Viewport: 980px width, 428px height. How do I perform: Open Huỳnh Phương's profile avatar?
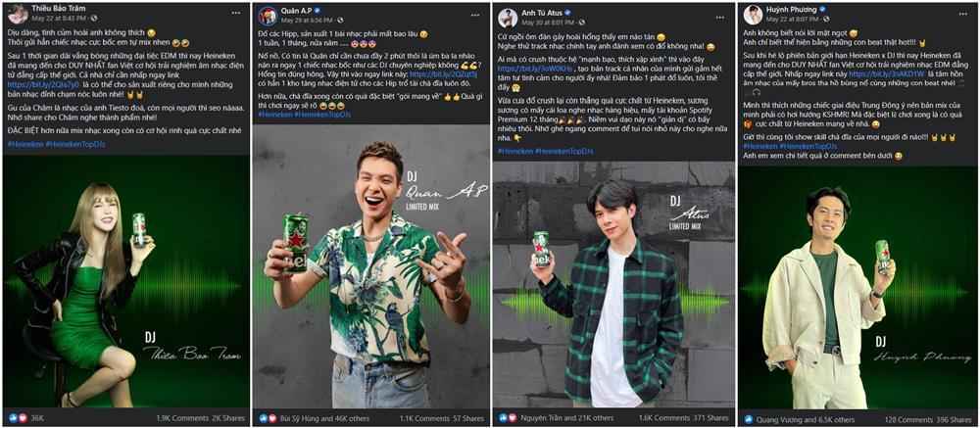pyautogui.click(x=753, y=15)
